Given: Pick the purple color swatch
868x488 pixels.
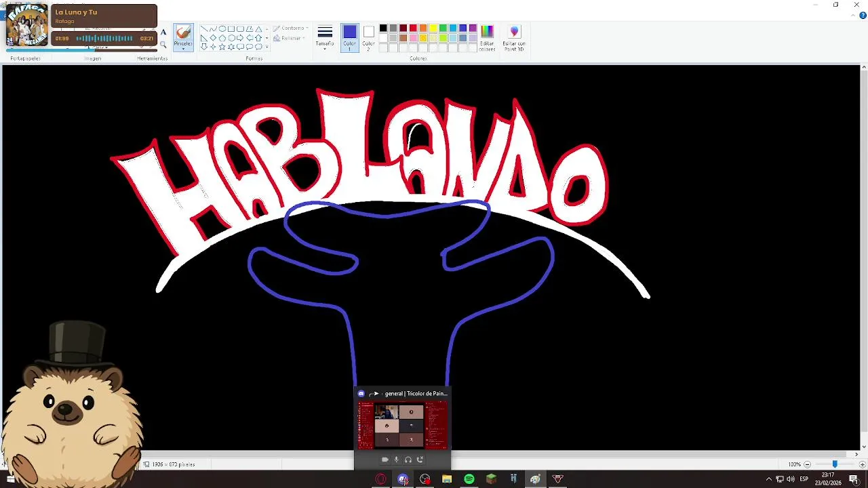Looking at the screenshot, I should 473,28.
